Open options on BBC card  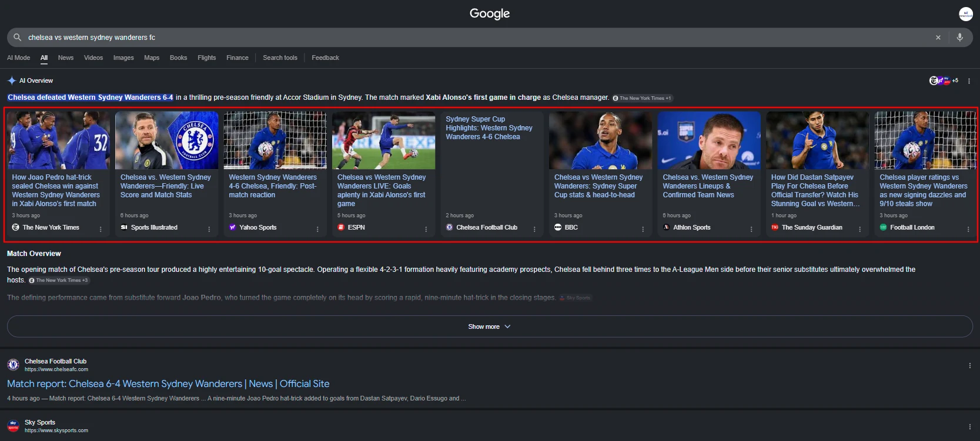[x=643, y=230]
